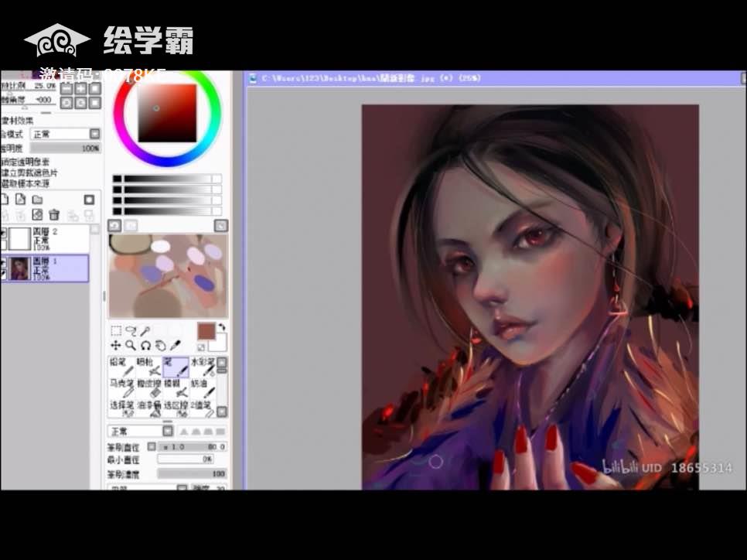The height and width of the screenshot is (560, 747).
Task: Click inside the color wheel's square
Action: click(167, 113)
